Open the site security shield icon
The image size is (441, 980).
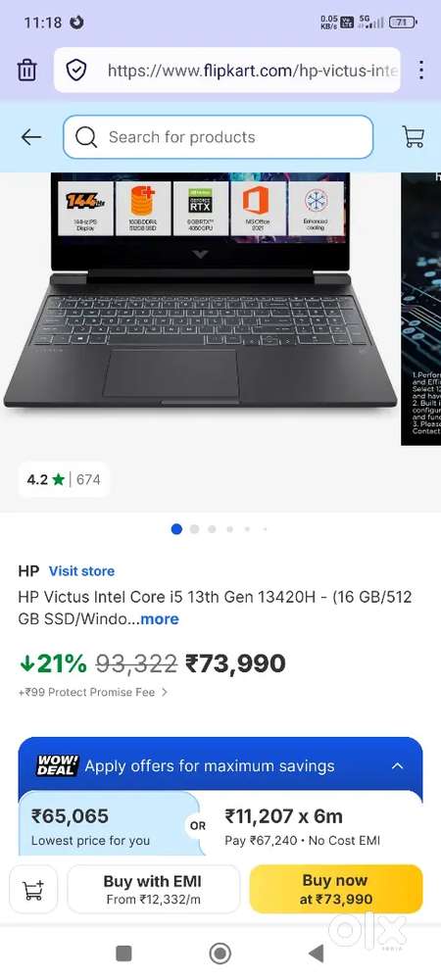click(x=76, y=70)
